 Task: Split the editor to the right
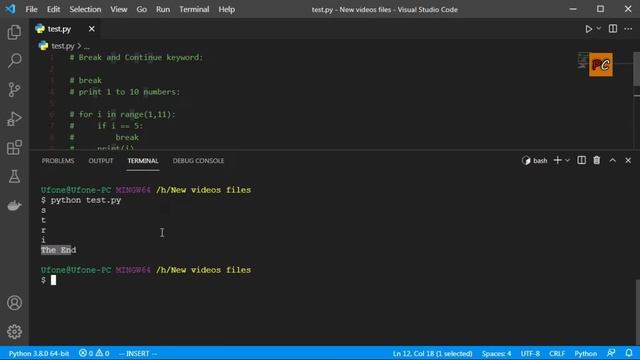click(613, 29)
